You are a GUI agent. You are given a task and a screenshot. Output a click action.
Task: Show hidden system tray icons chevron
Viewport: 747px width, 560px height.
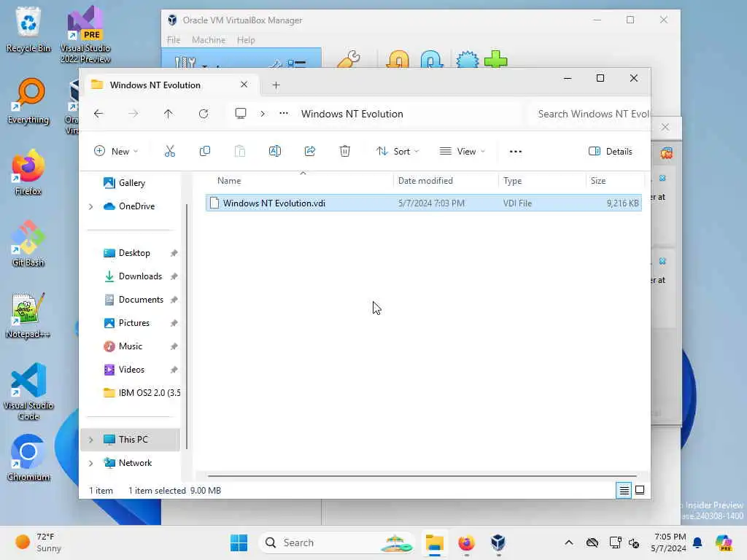tap(569, 542)
